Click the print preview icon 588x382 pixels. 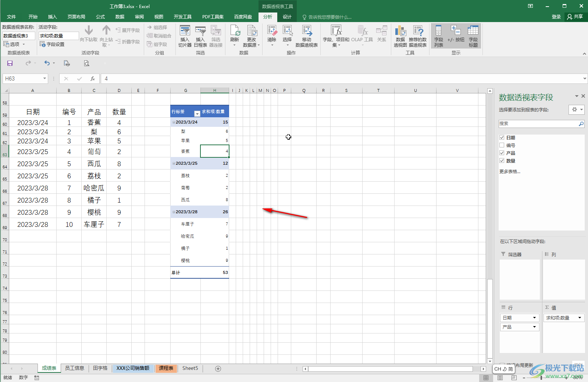tap(86, 63)
